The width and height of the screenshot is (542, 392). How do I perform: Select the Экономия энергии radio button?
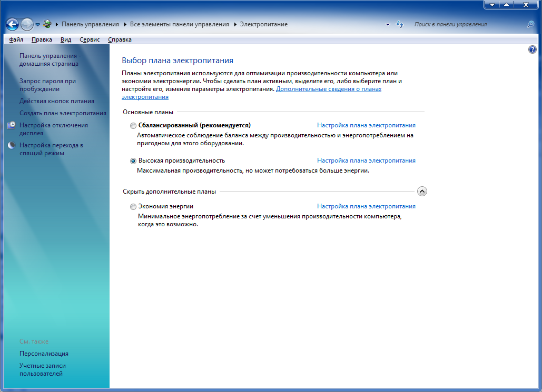point(133,207)
